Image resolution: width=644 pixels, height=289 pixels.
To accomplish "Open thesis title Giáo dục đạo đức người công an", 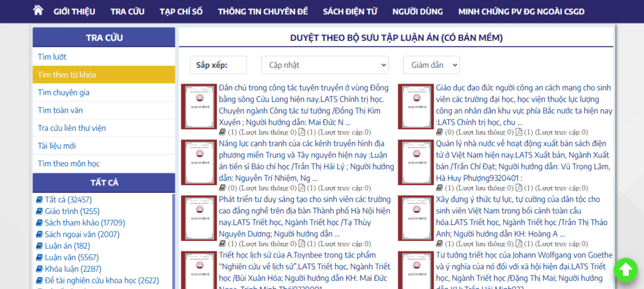I will [x=524, y=105].
